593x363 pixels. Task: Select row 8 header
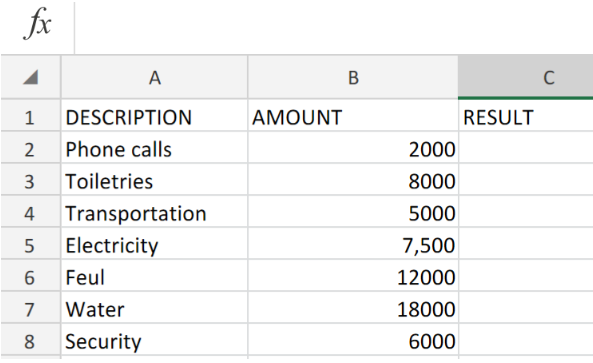30,340
